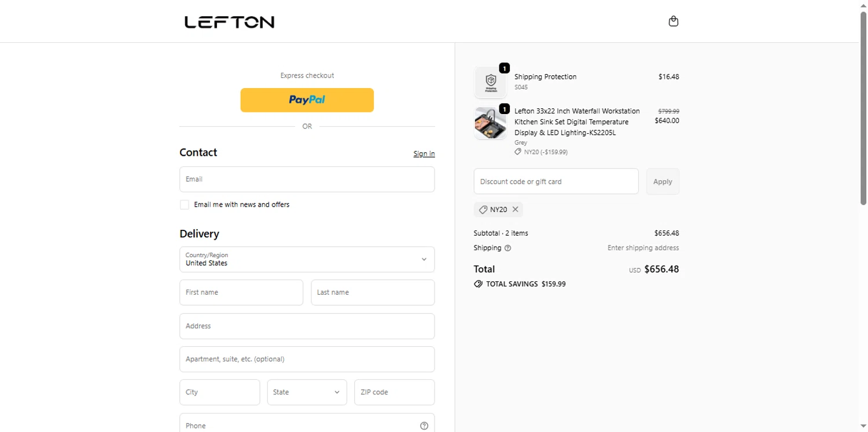This screenshot has width=868, height=432.
Task: Focus the Email input field
Action: click(307, 180)
